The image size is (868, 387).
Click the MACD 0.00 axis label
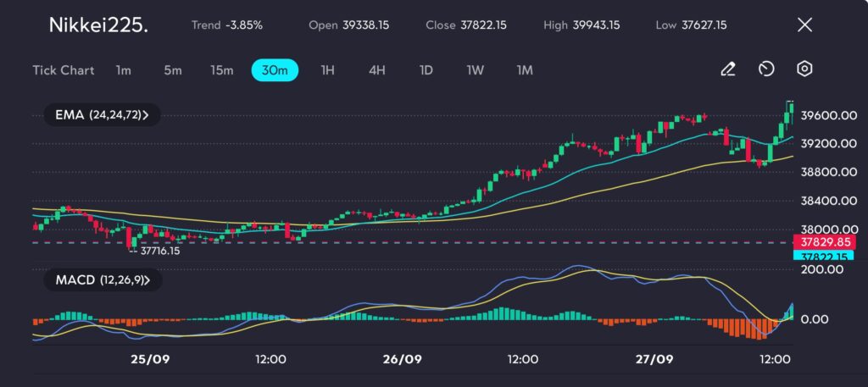[x=816, y=319]
